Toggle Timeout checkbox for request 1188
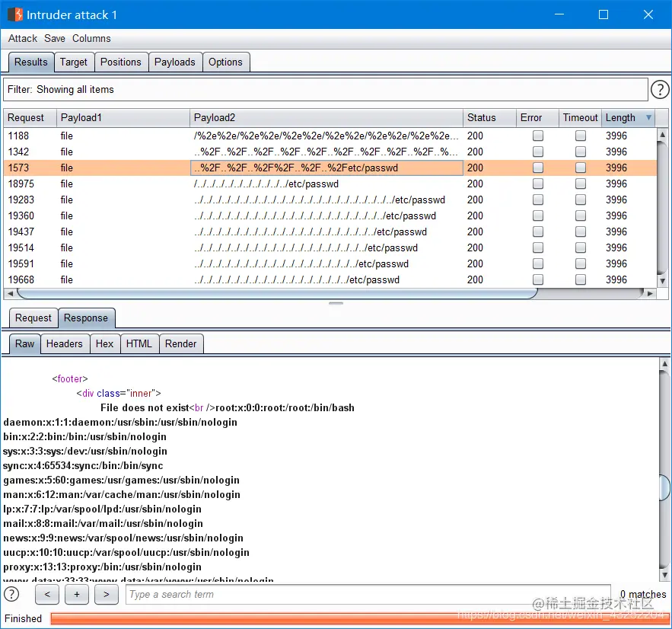 pyautogui.click(x=580, y=136)
